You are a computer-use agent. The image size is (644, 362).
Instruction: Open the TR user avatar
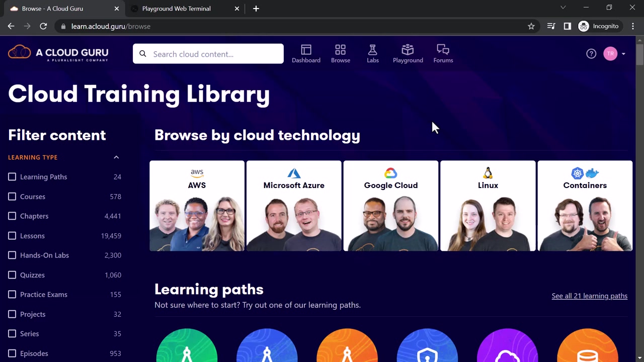click(x=610, y=54)
